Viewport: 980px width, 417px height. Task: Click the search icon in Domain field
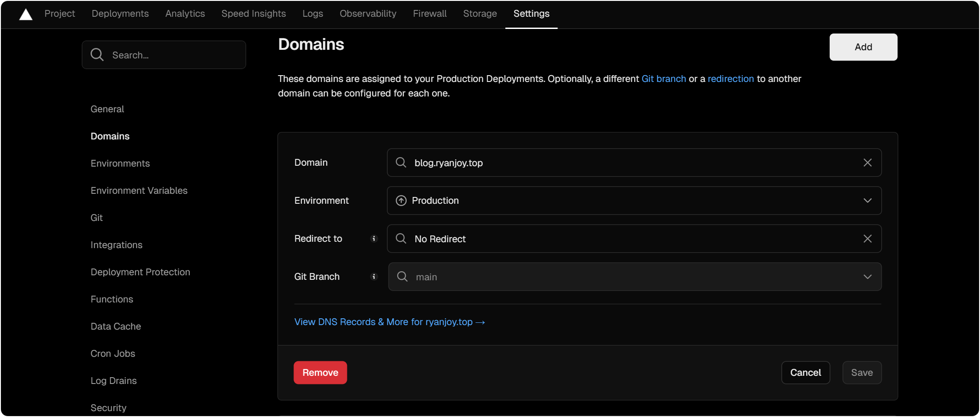(401, 163)
